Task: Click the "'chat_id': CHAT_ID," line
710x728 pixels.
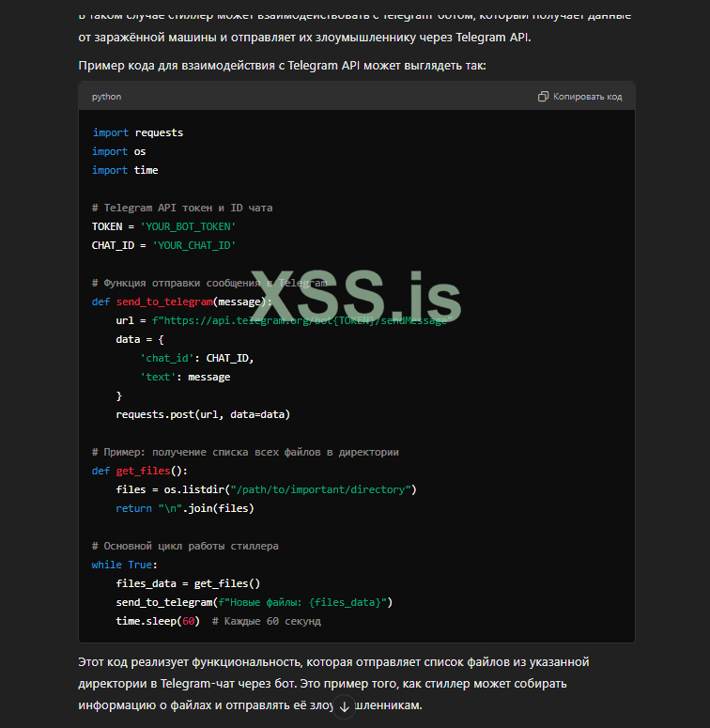Action: pos(197,359)
